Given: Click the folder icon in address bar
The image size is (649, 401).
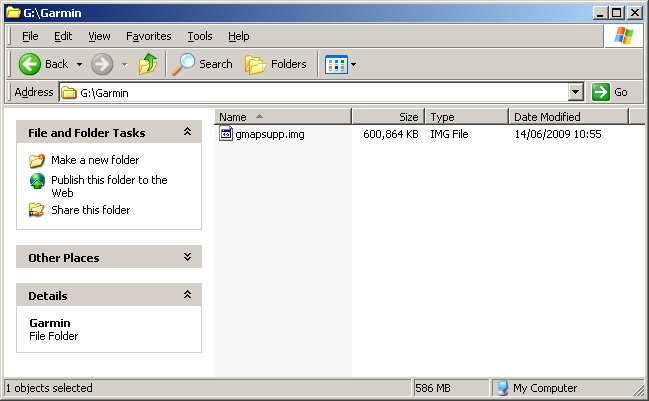Looking at the screenshot, I should 69,93.
